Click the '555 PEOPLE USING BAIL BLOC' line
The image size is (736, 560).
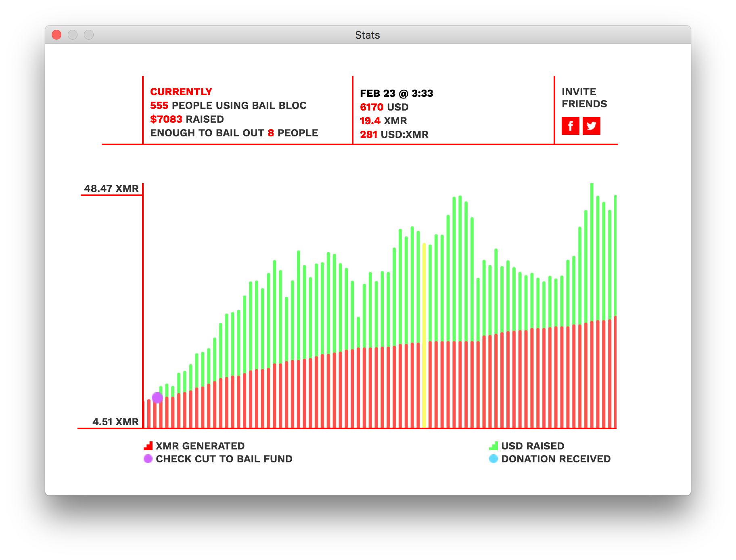coord(228,106)
